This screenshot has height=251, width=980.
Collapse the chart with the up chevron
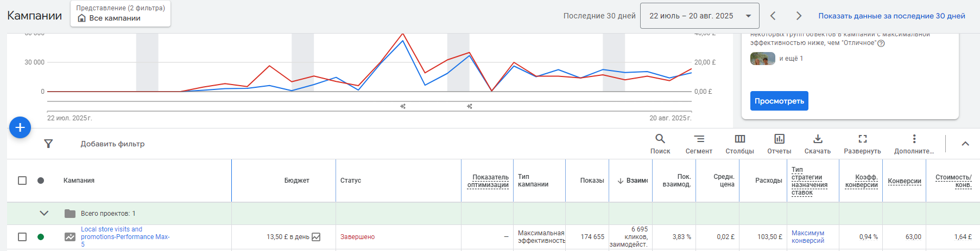point(965,144)
